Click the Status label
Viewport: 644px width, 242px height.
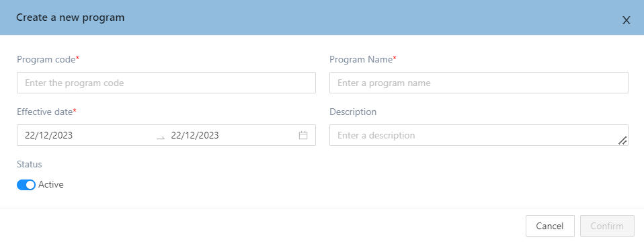[x=29, y=164]
